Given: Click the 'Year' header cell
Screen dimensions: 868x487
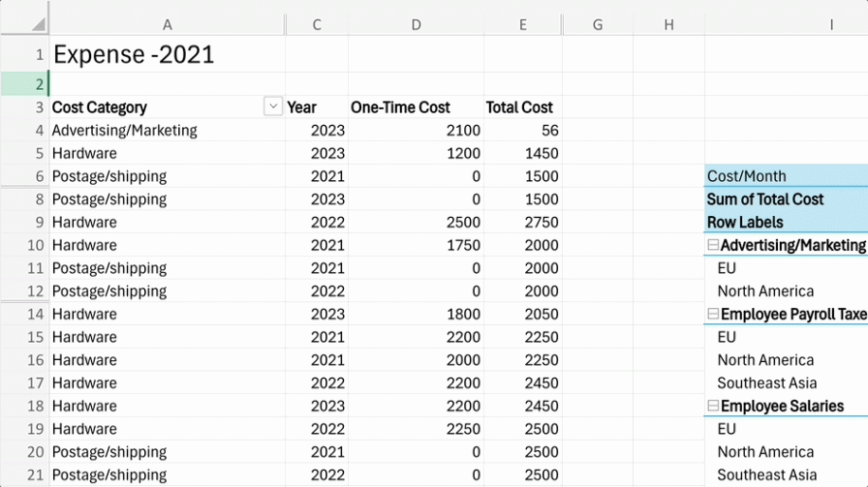Looking at the screenshot, I should (x=317, y=107).
